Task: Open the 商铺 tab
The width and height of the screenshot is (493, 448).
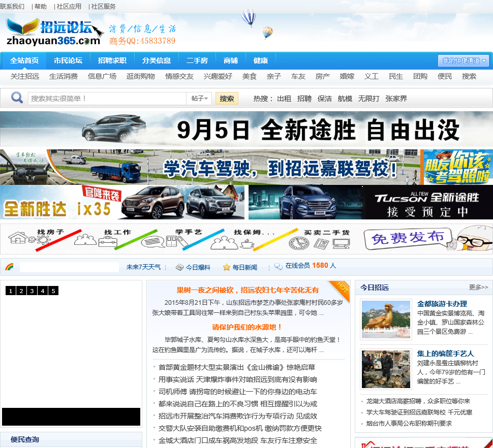Action: (x=231, y=60)
